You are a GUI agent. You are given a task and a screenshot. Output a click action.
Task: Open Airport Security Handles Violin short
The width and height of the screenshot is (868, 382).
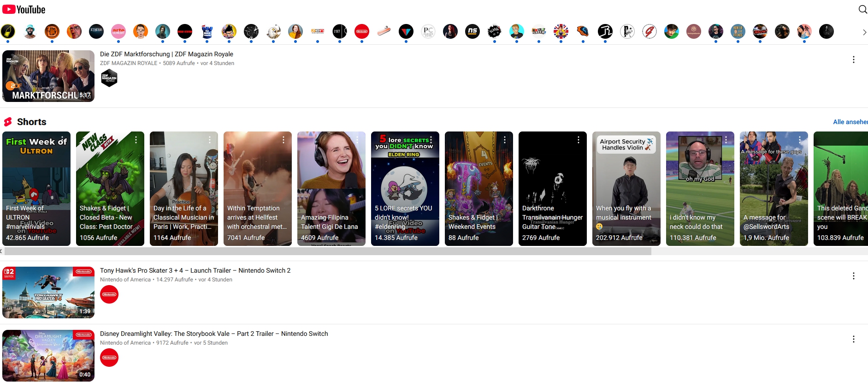(626, 189)
